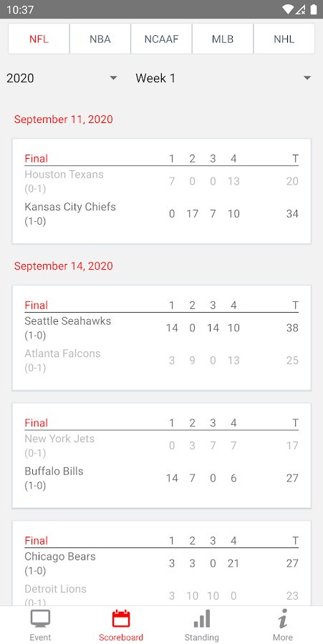Tap the cellular signal icon
This screenshot has height=644, width=323.
[x=301, y=9]
